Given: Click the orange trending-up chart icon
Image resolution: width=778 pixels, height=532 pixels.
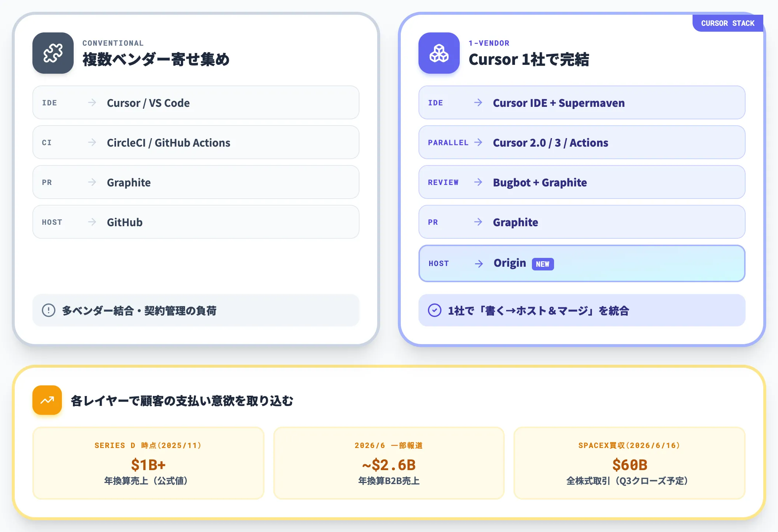Looking at the screenshot, I should click(x=47, y=400).
